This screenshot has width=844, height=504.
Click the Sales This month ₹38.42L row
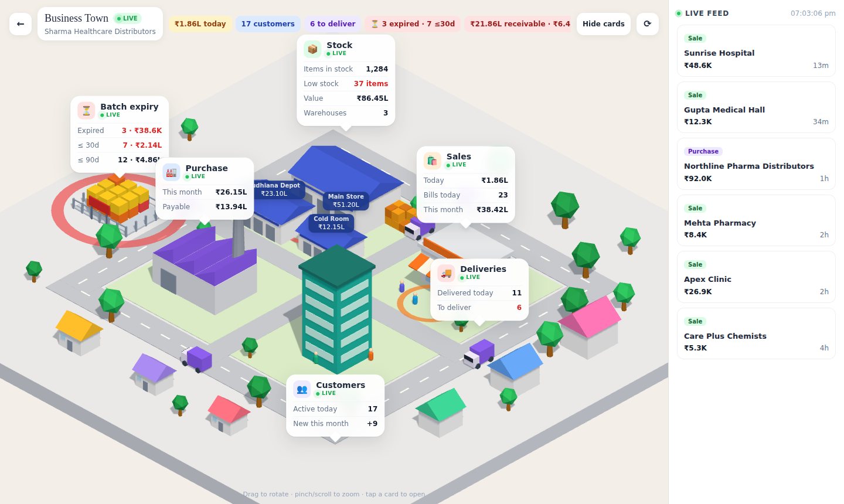[x=466, y=210]
